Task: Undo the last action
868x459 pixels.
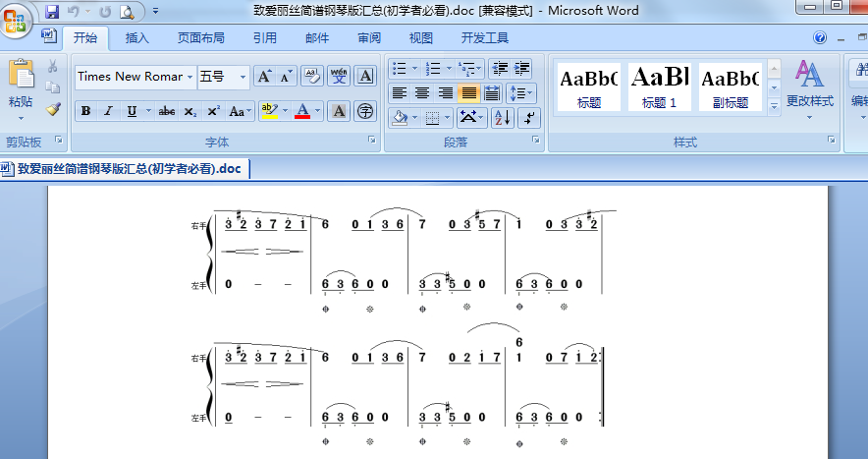Action: coord(73,11)
